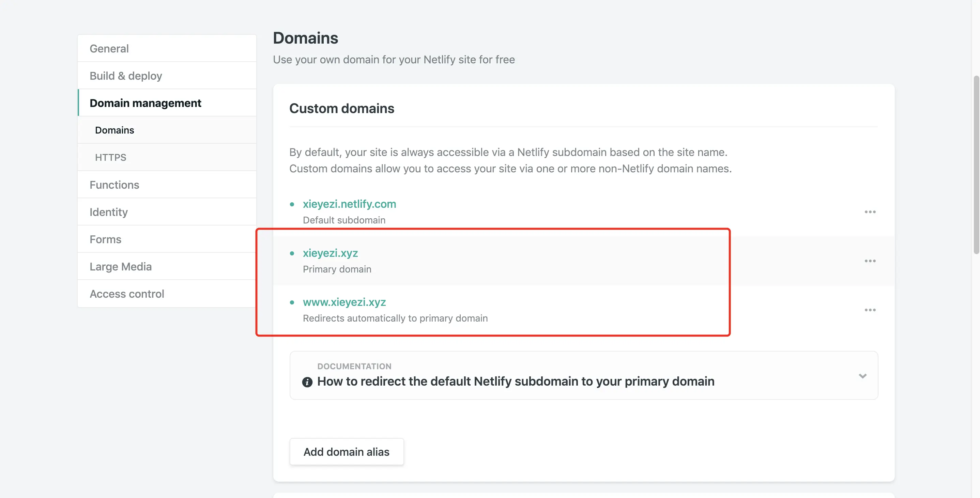Click the documentation info icon
This screenshot has height=498, width=980.
[x=307, y=382]
